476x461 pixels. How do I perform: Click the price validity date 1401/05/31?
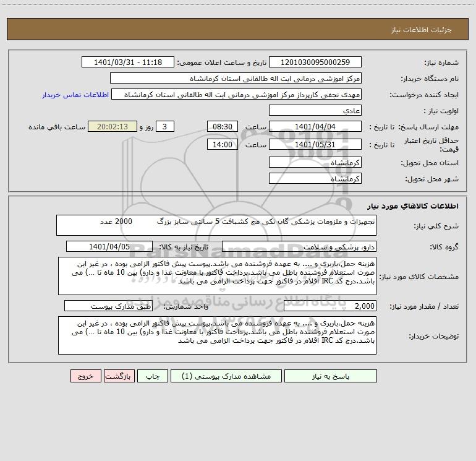pyautogui.click(x=315, y=144)
